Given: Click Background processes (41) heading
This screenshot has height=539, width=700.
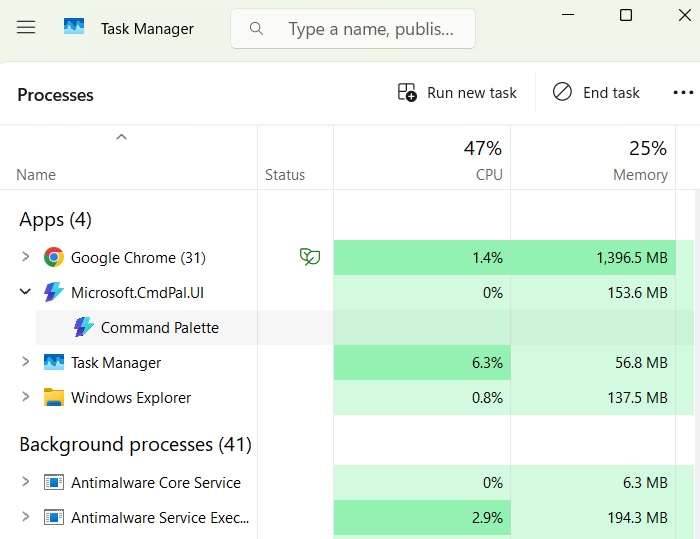Looking at the screenshot, I should 135,445.
